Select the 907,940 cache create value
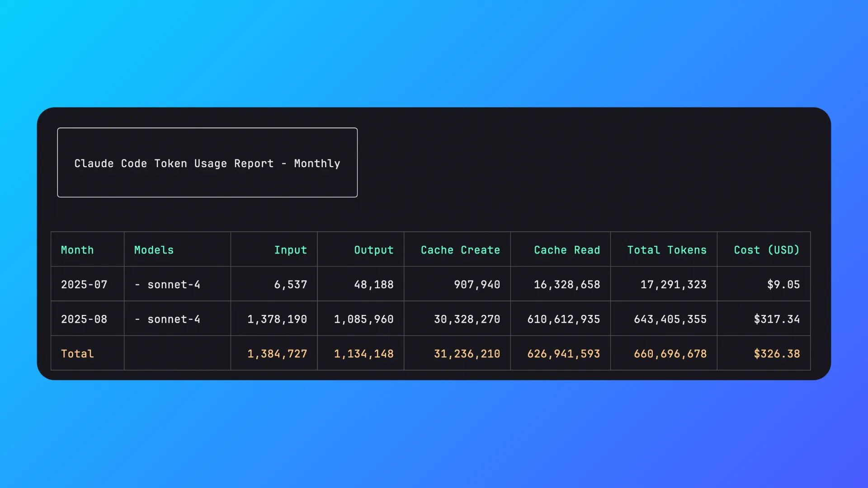Viewport: 868px width, 488px height. point(477,285)
